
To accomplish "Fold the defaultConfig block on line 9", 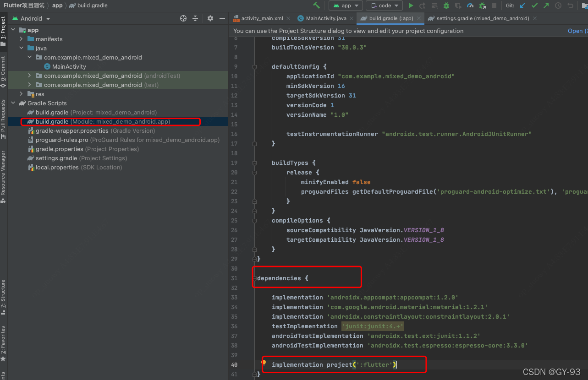I will tap(254, 66).
